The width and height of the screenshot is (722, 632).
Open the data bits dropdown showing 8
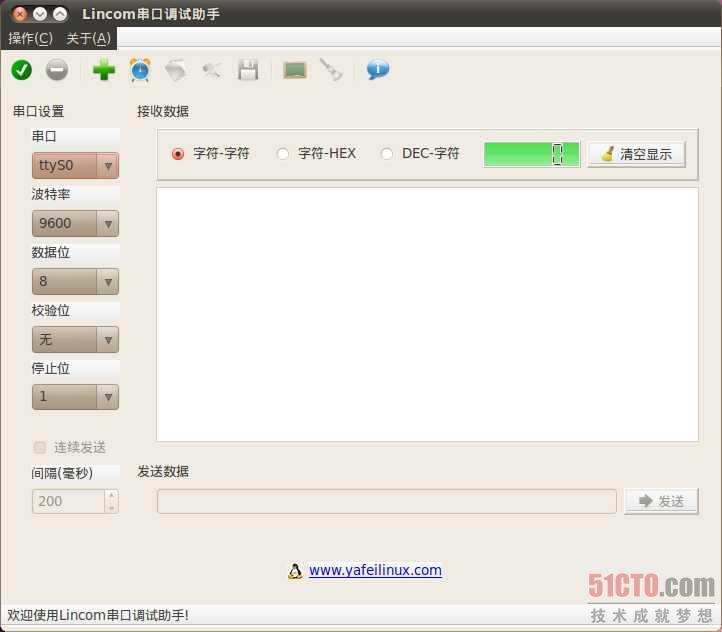76,281
